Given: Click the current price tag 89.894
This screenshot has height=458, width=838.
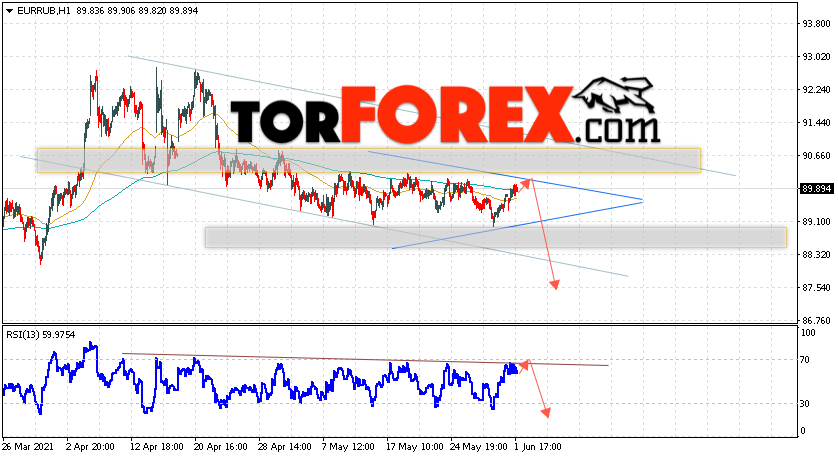Looking at the screenshot, I should (816, 189).
